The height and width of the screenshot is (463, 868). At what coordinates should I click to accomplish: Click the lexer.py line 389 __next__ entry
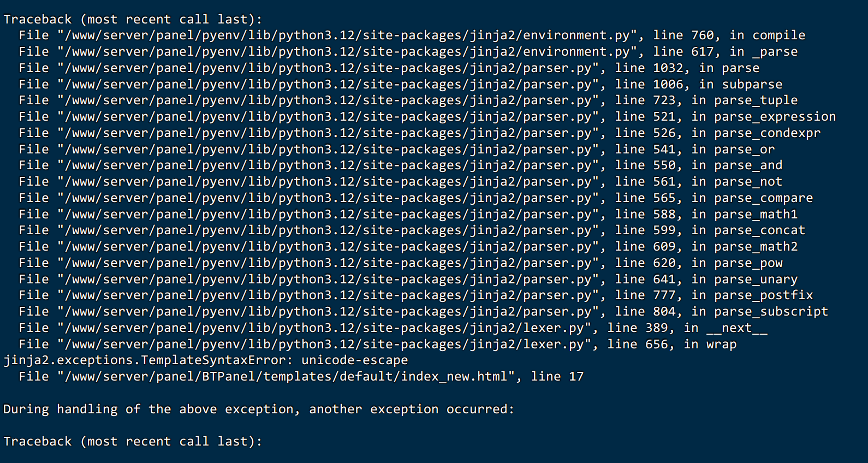click(393, 328)
